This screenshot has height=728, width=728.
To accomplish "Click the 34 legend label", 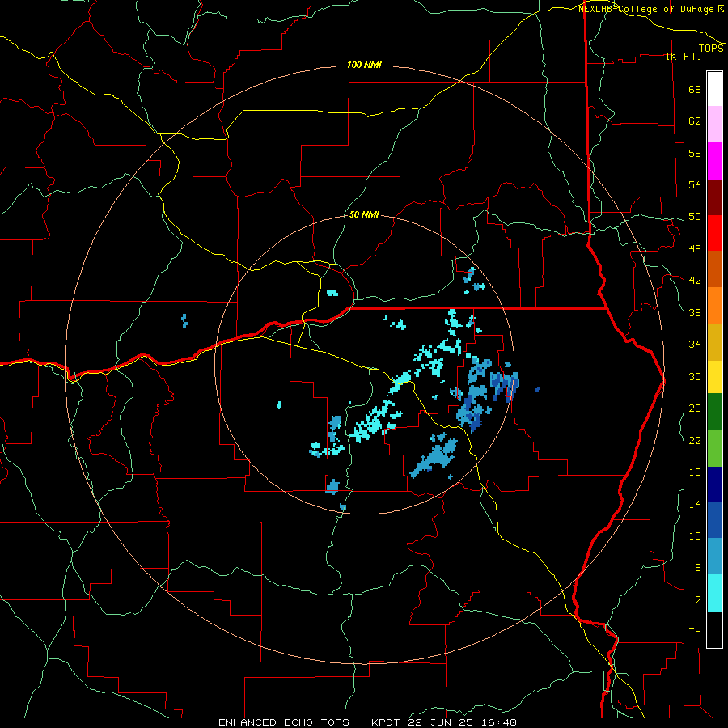I will tap(695, 345).
